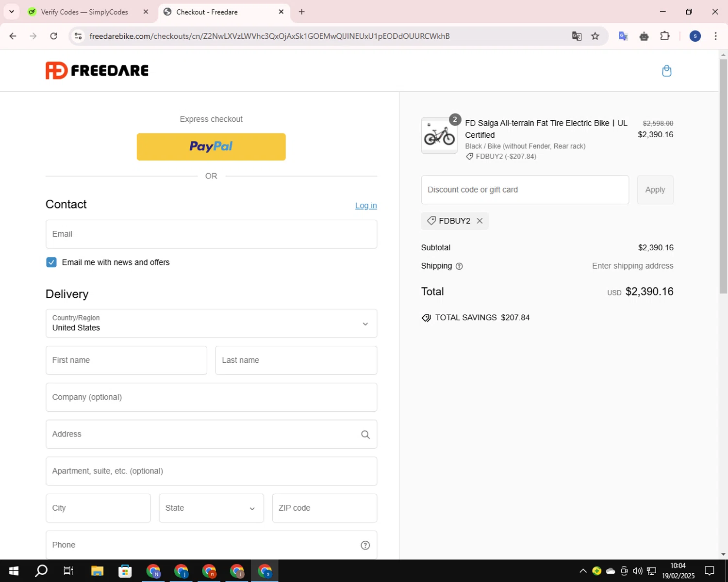The width and height of the screenshot is (728, 582).
Task: Click the browser address bar URL
Action: [269, 36]
